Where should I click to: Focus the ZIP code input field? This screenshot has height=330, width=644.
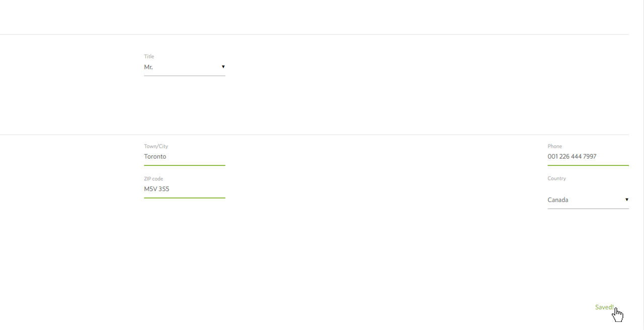click(x=184, y=189)
